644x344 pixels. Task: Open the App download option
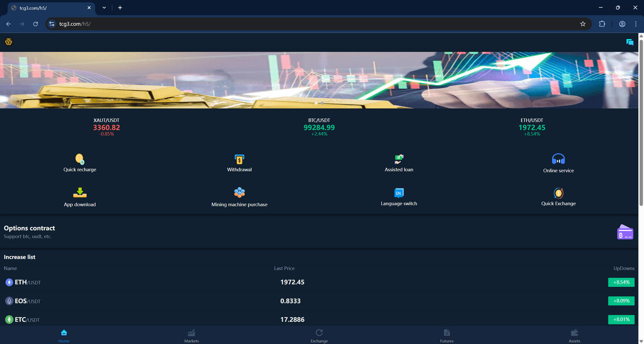tap(80, 197)
